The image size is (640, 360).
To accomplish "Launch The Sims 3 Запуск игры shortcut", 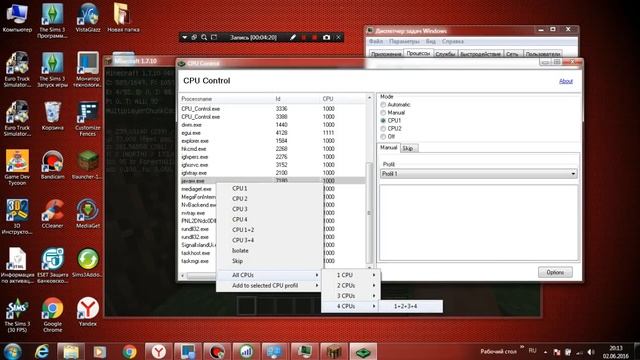I will pyautogui.click(x=52, y=70).
